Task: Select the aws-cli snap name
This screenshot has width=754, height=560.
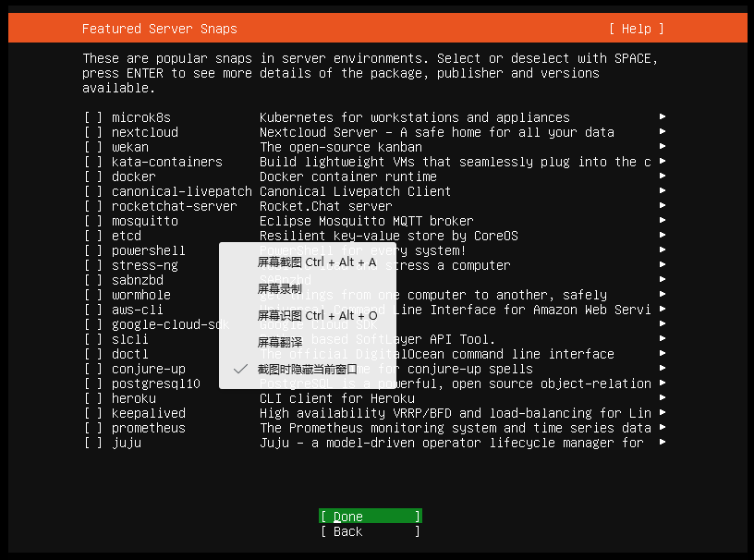Action: pos(138,310)
